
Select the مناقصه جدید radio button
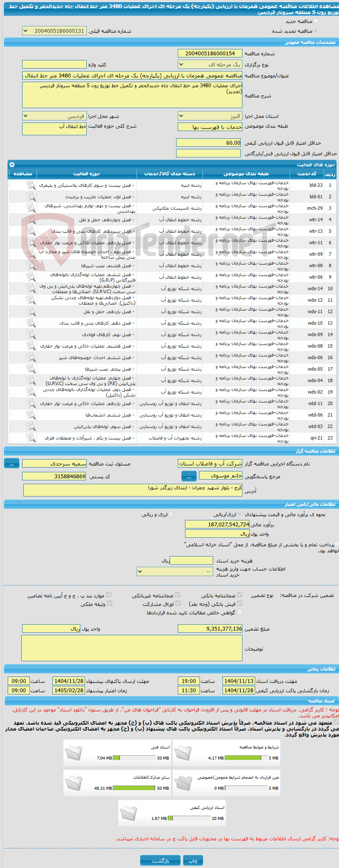(x=316, y=21)
